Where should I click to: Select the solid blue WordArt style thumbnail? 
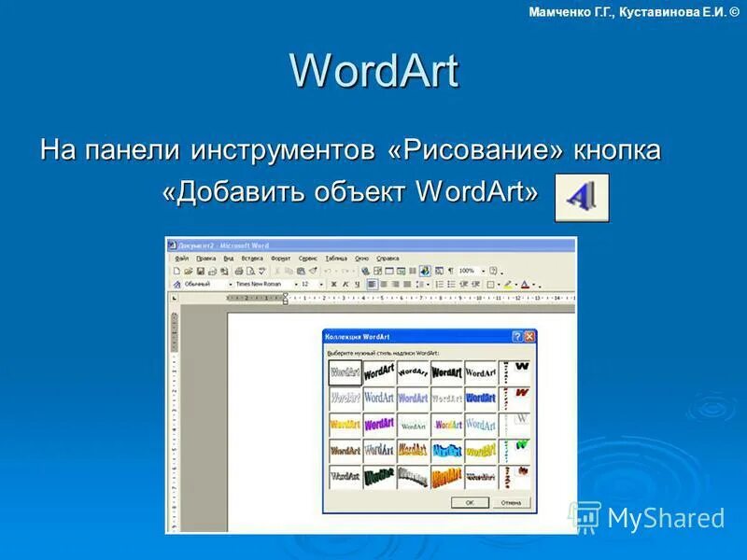(481, 398)
